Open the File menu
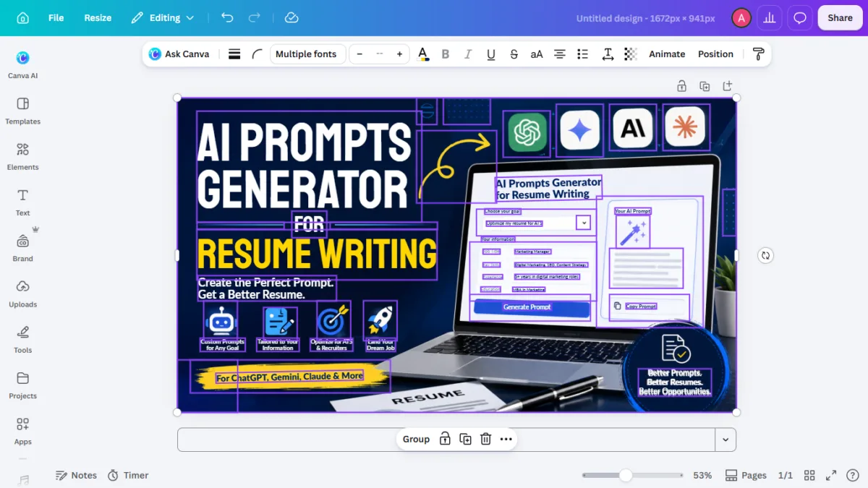The height and width of the screenshot is (488, 868). 56,18
